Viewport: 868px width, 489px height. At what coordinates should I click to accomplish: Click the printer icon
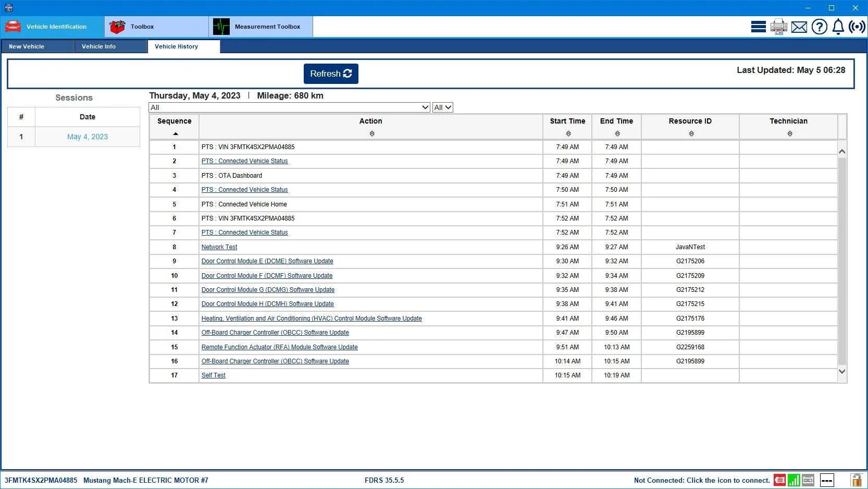pos(779,27)
